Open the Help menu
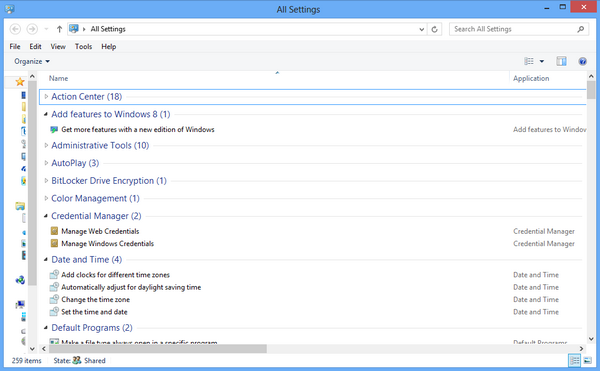 [109, 47]
